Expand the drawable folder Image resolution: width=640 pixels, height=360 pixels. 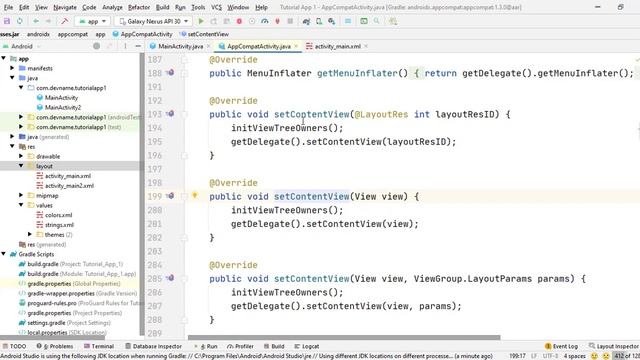click(21, 156)
